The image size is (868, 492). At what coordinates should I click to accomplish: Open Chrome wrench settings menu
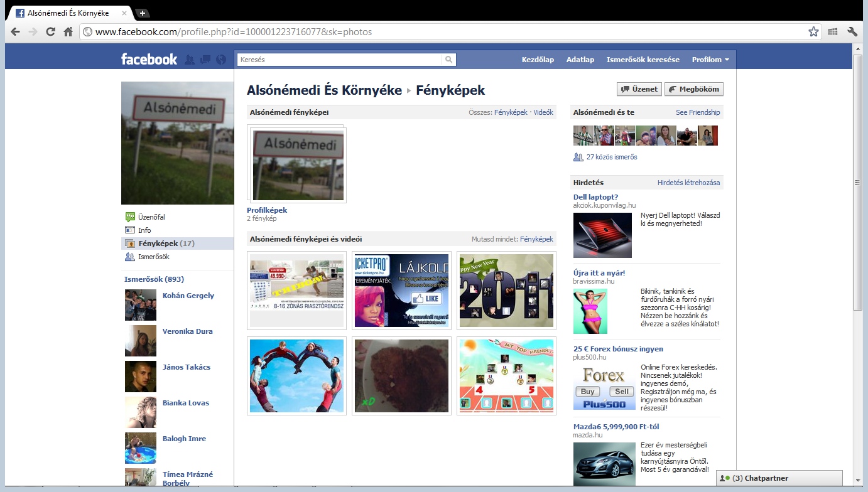pyautogui.click(x=852, y=32)
